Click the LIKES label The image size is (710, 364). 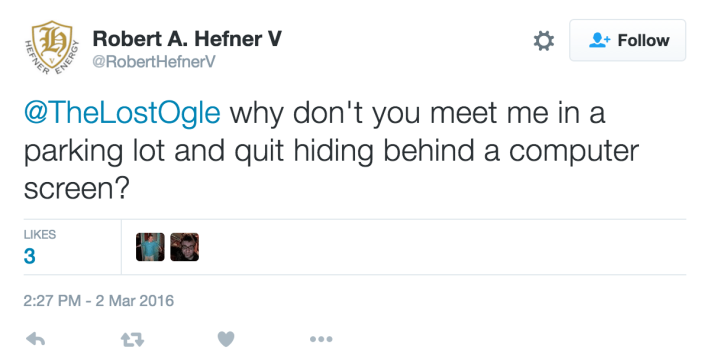coord(40,235)
